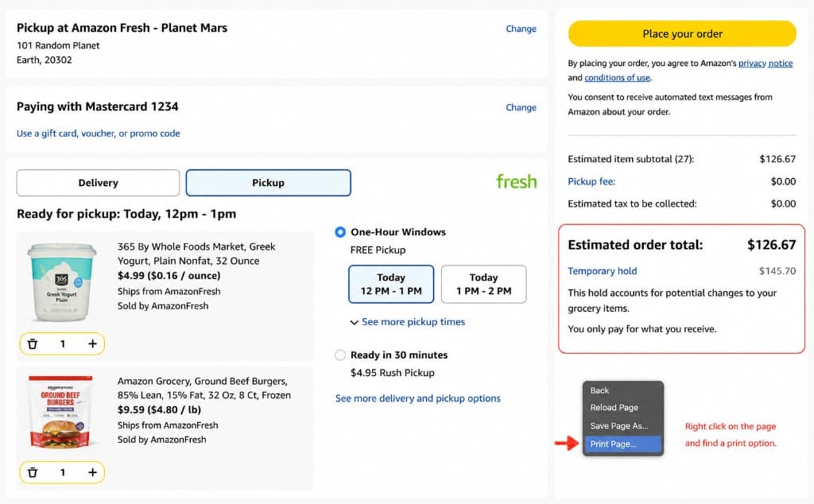Click Pickup at Amazon Fresh - Planet Mars heading
The width and height of the screenshot is (814, 504).
click(x=122, y=28)
